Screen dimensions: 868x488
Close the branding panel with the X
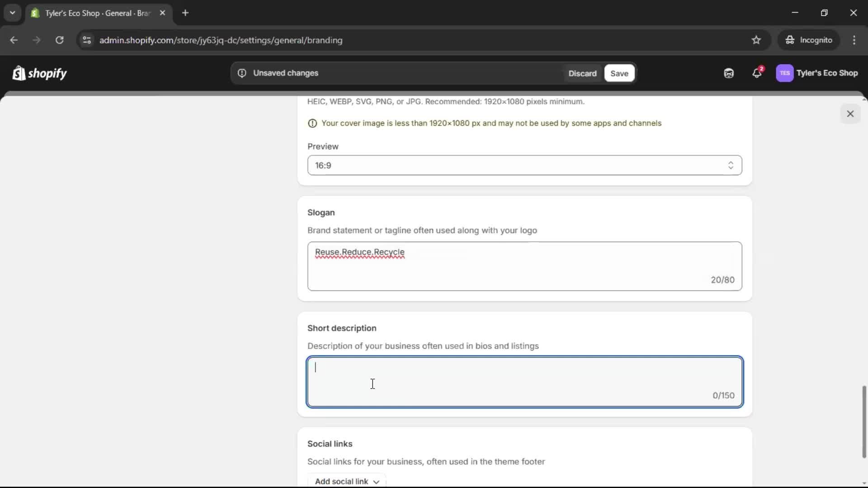click(850, 113)
